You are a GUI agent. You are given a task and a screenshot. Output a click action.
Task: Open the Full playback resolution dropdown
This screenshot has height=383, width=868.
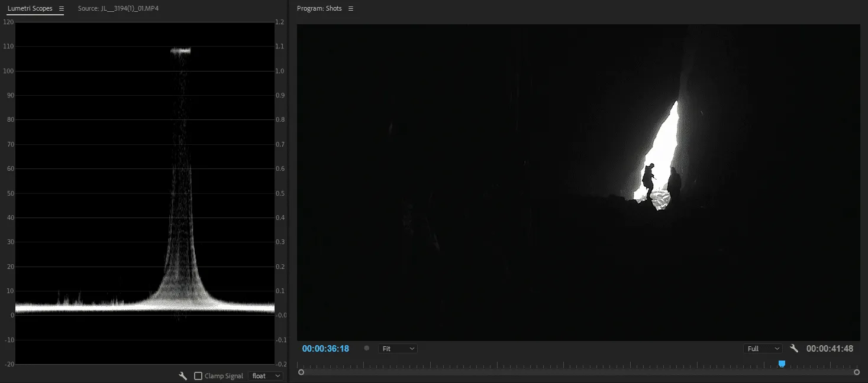[x=762, y=349]
